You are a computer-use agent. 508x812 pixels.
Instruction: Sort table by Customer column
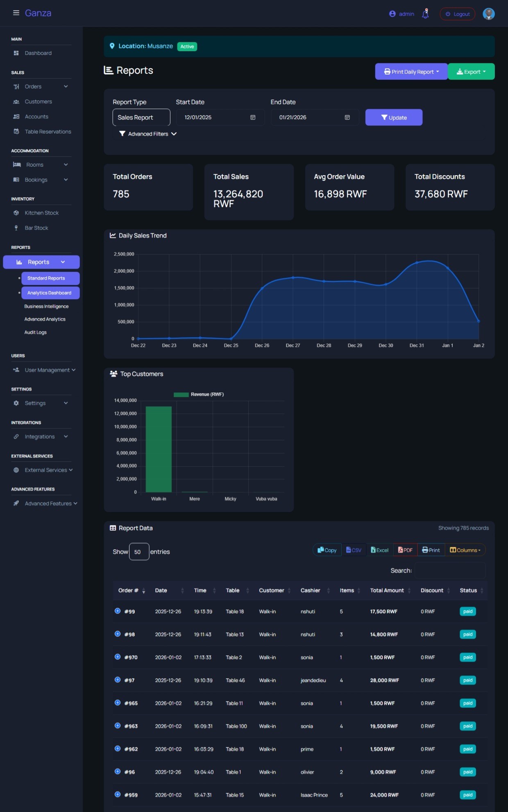[274, 591]
